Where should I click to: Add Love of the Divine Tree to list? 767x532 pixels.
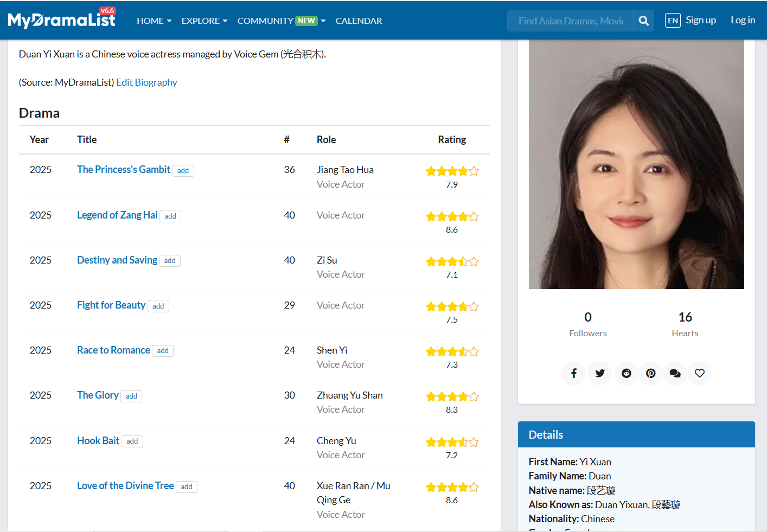click(x=187, y=487)
